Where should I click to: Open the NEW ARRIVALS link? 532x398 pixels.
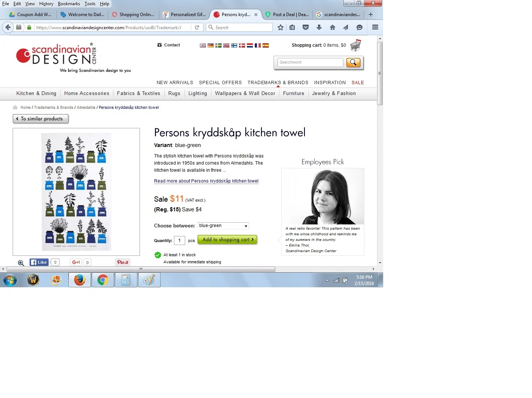(175, 83)
